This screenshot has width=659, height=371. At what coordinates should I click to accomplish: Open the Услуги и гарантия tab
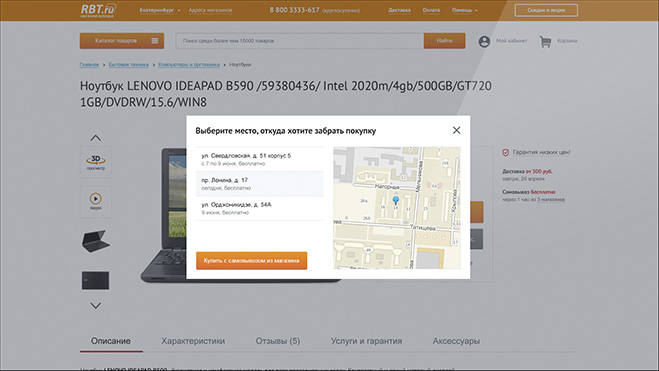(x=366, y=341)
